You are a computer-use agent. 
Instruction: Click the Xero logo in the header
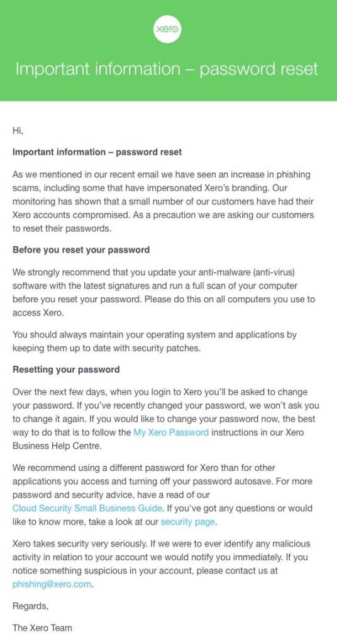click(x=167, y=29)
